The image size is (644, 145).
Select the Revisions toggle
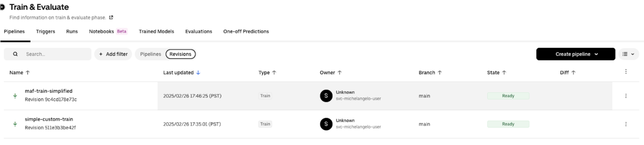180,54
